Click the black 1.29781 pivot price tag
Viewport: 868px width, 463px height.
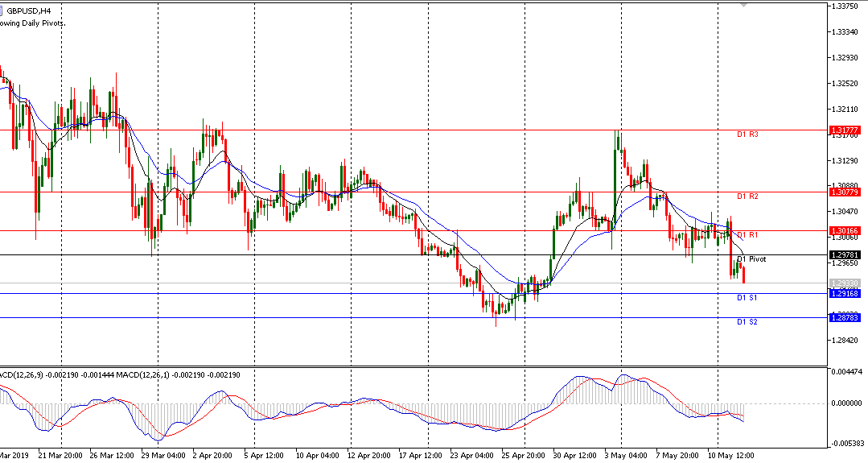click(x=844, y=255)
